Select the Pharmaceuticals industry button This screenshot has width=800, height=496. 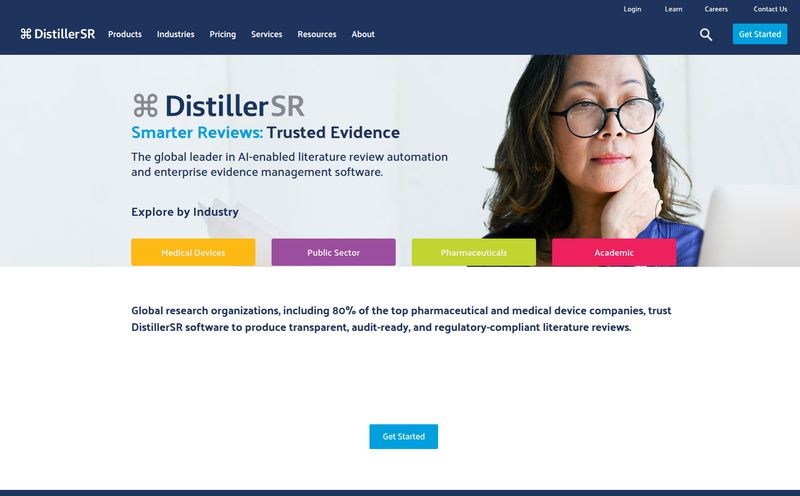473,252
